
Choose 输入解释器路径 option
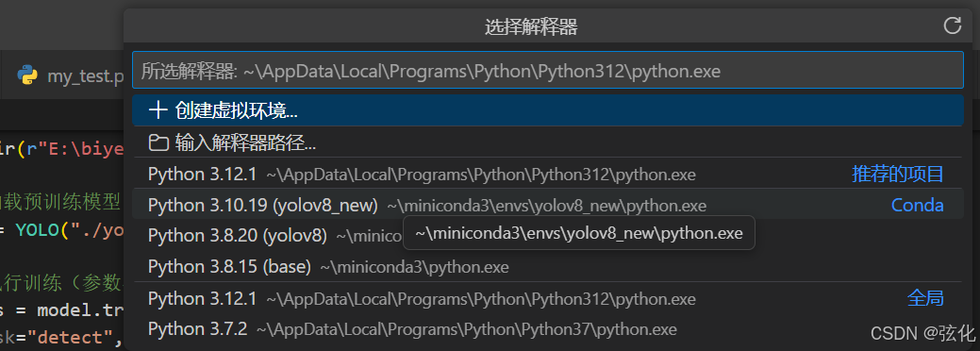(547, 143)
